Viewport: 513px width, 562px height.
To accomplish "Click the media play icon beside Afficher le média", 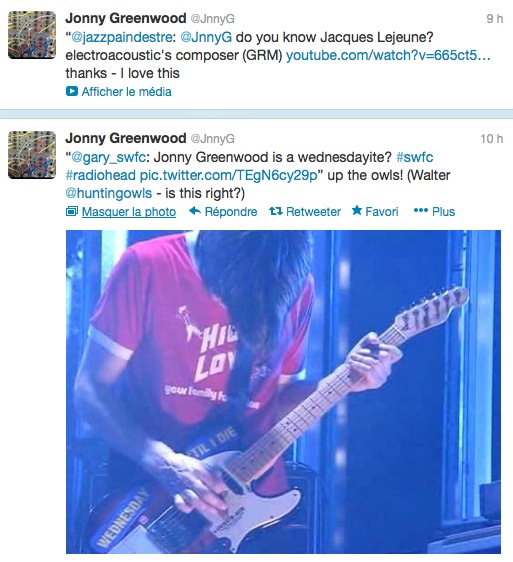I will 72,91.
